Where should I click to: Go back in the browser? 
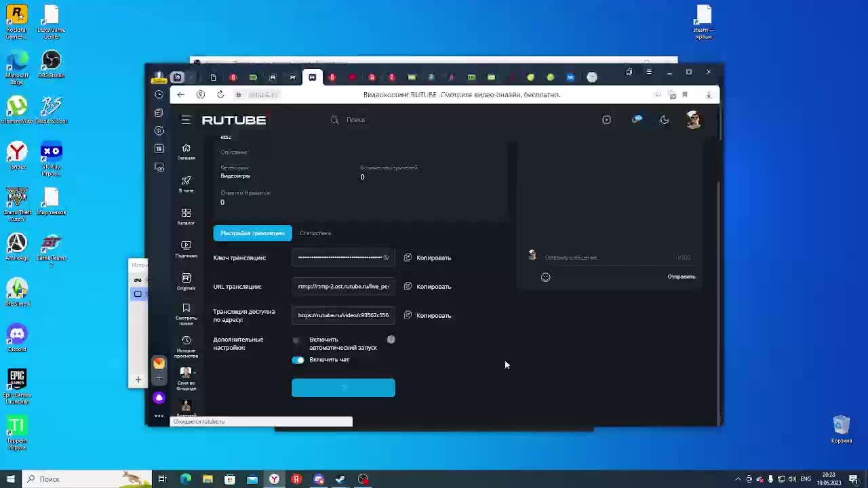click(180, 95)
